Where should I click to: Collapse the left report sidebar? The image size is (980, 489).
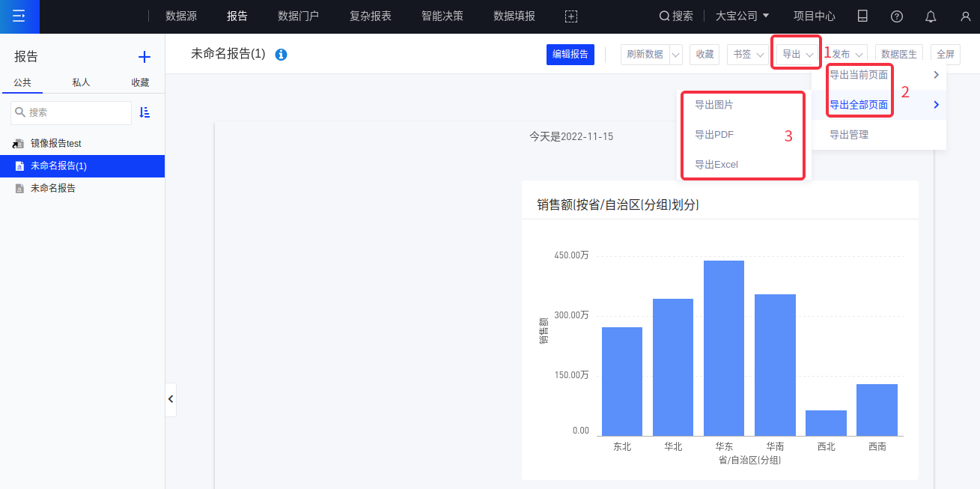pyautogui.click(x=171, y=399)
